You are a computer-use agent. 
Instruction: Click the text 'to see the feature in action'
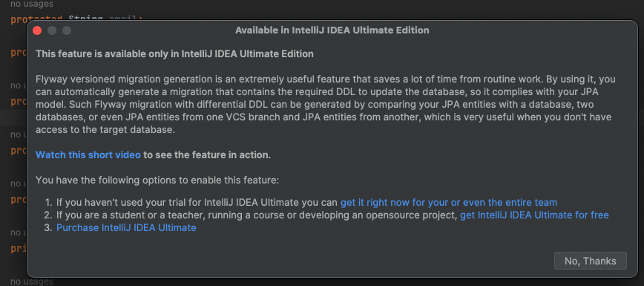pos(207,155)
